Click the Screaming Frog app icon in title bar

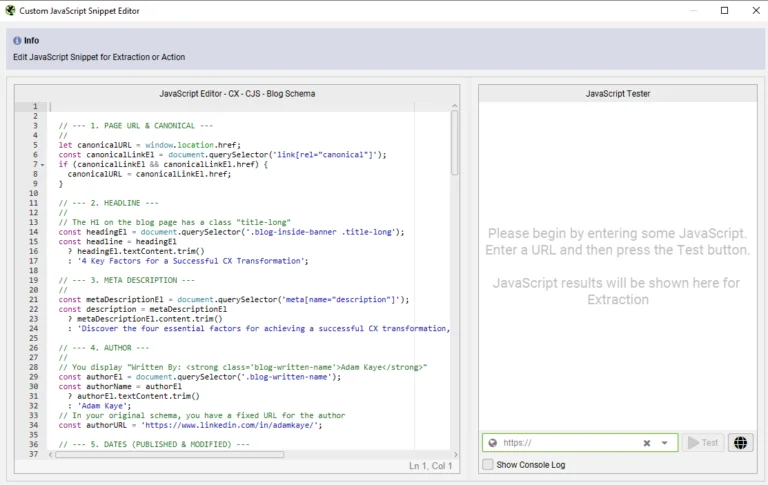click(10, 10)
